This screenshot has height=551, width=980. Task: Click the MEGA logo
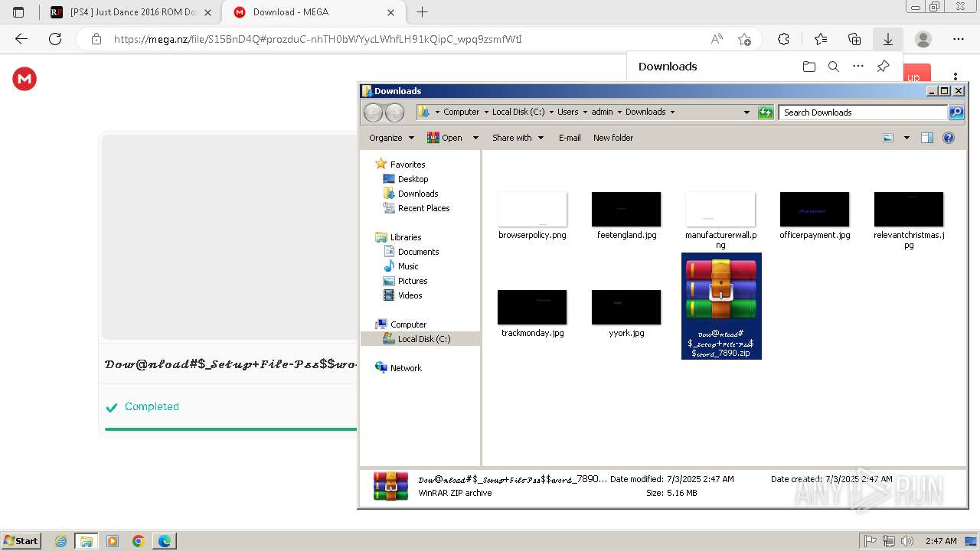(24, 79)
